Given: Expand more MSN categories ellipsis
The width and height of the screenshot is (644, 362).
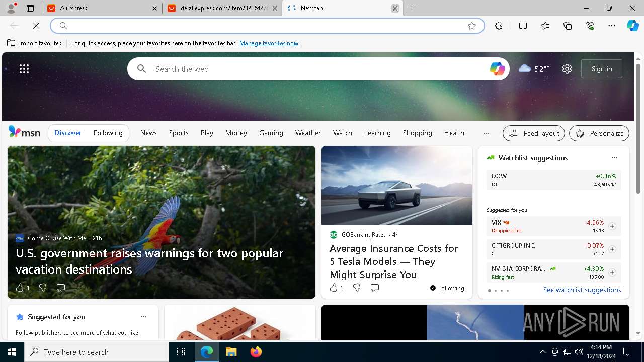Looking at the screenshot, I should pos(486,133).
